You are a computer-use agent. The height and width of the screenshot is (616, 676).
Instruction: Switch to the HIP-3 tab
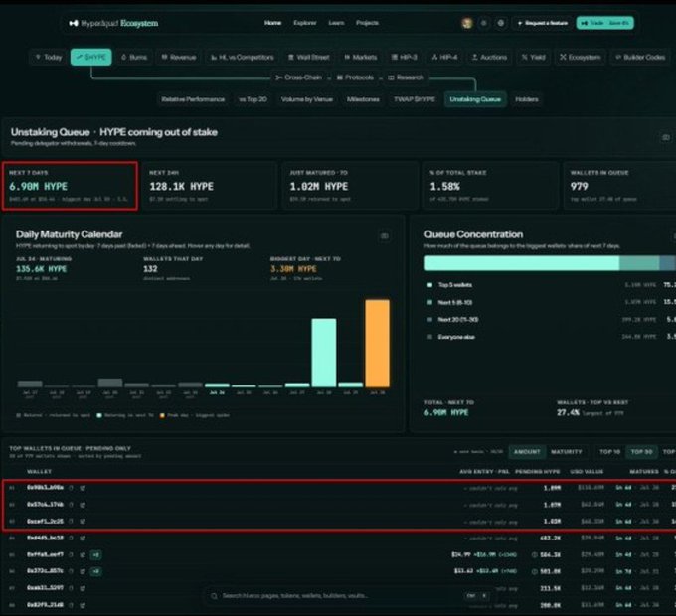(x=404, y=57)
